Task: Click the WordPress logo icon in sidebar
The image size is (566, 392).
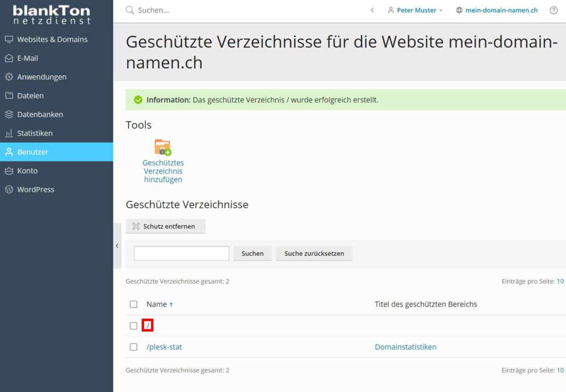Action: (x=9, y=190)
